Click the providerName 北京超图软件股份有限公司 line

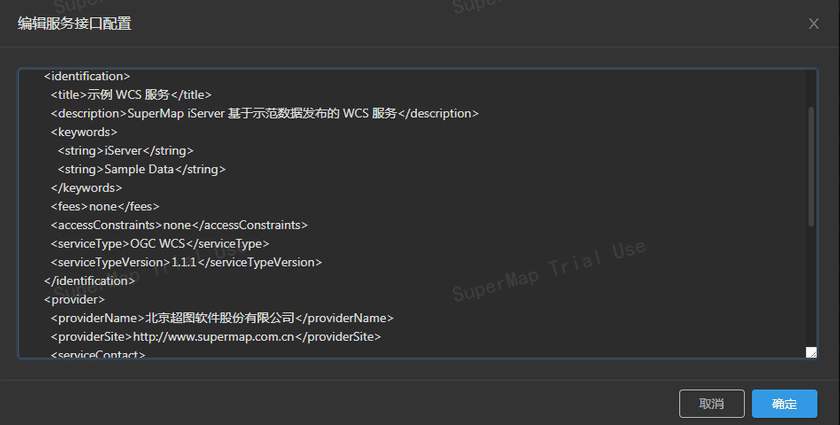pyautogui.click(x=222, y=318)
